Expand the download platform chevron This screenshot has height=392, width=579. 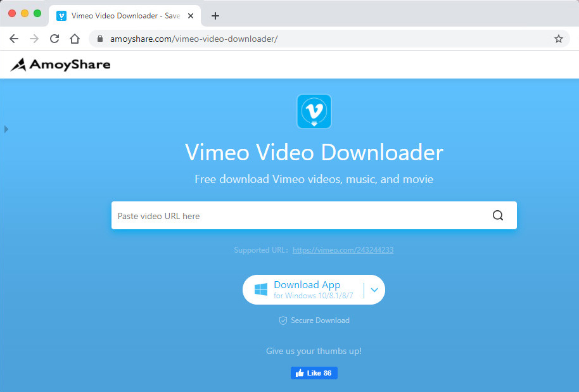pos(374,290)
